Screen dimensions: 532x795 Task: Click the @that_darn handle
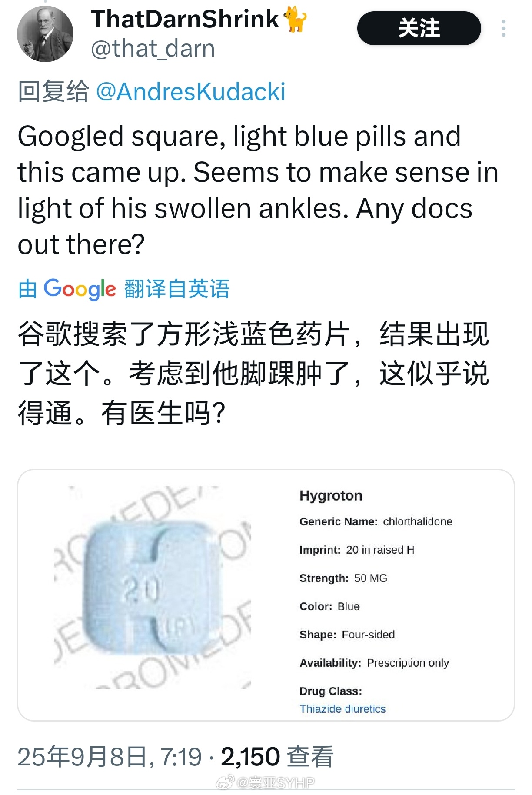153,48
